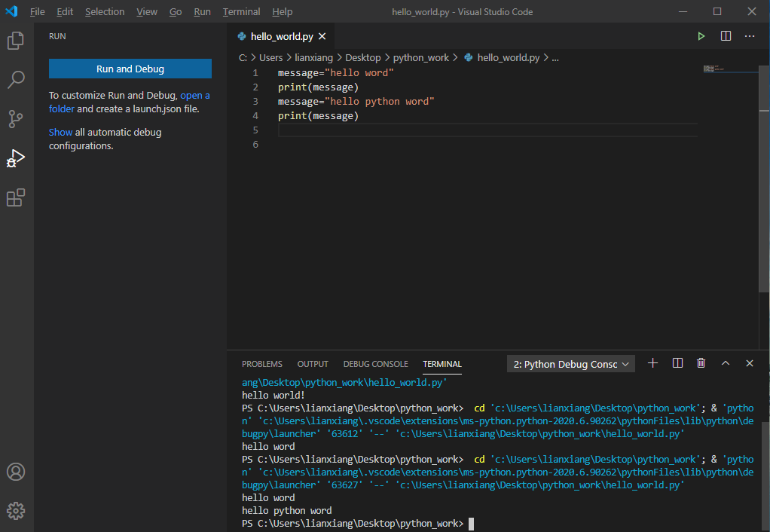Click the Show automatic debug configurations link
This screenshot has width=770, height=532.
(60, 132)
